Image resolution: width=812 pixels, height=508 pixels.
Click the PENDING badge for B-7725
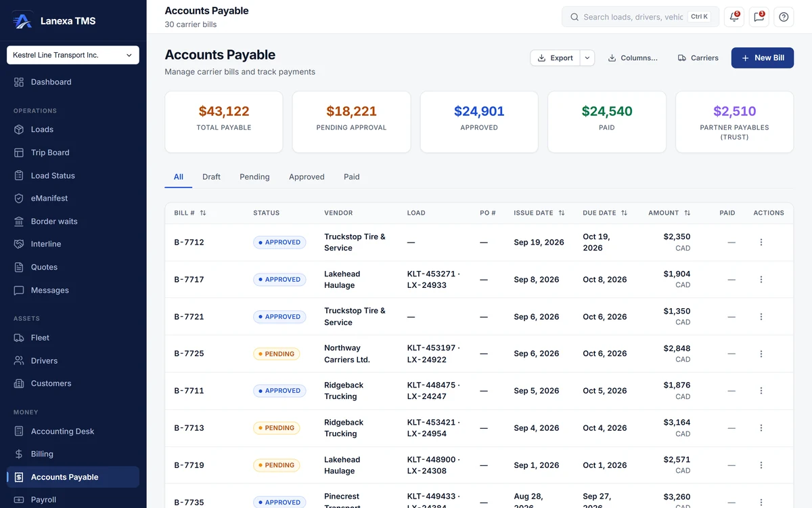277,354
